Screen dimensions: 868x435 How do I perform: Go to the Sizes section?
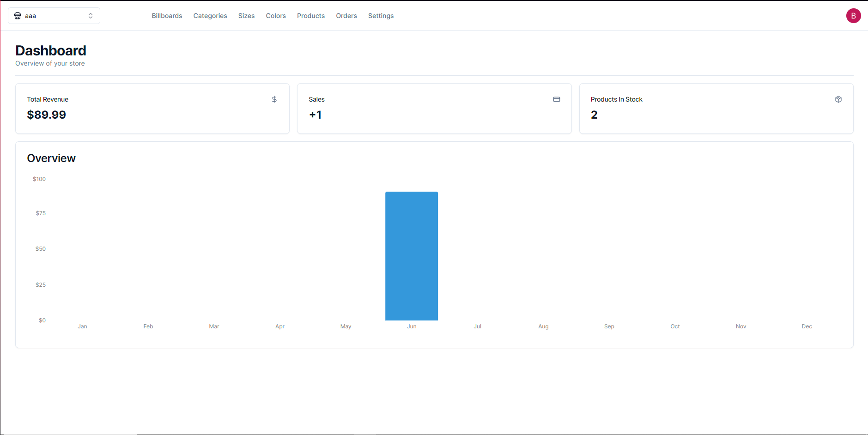point(246,15)
